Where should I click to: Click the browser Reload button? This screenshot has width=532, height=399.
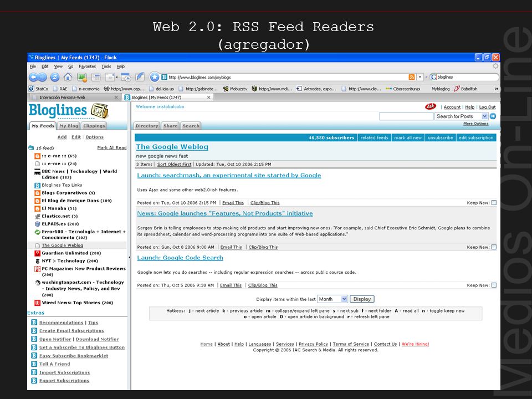coord(55,78)
